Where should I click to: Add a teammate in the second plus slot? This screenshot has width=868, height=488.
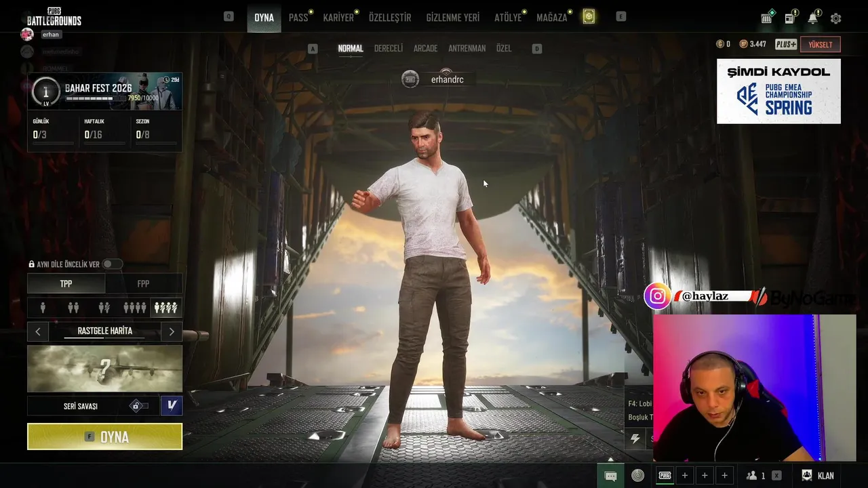click(705, 476)
